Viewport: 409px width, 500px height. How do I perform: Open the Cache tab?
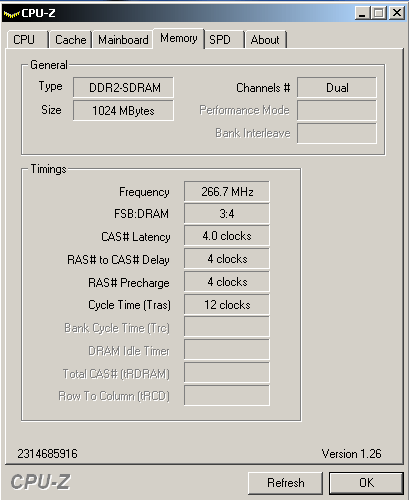(x=70, y=40)
